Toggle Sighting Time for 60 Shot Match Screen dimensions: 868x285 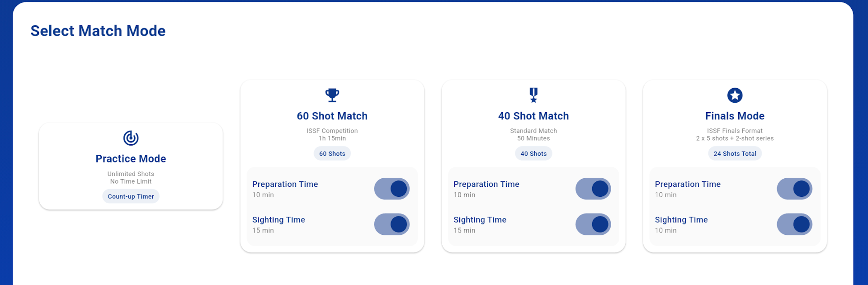392,224
